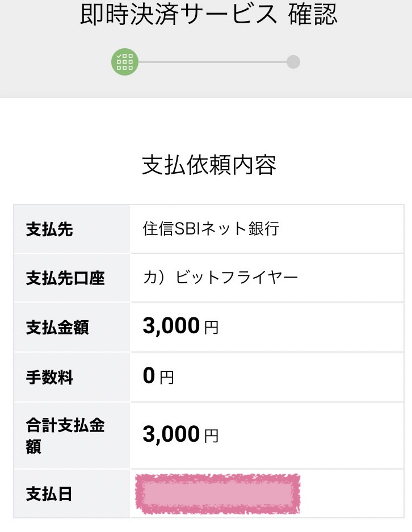412x532 pixels.
Task: Click 住信SBIネット銀行 payee value
Action: (211, 228)
